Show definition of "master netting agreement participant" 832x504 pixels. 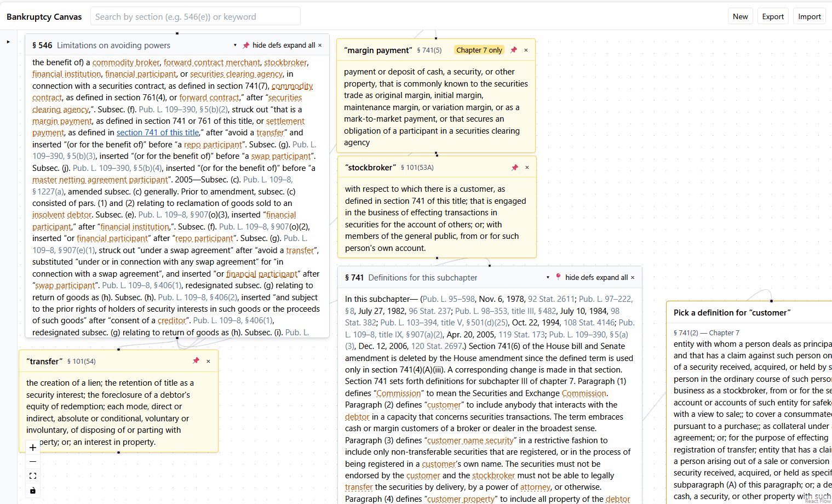point(100,180)
